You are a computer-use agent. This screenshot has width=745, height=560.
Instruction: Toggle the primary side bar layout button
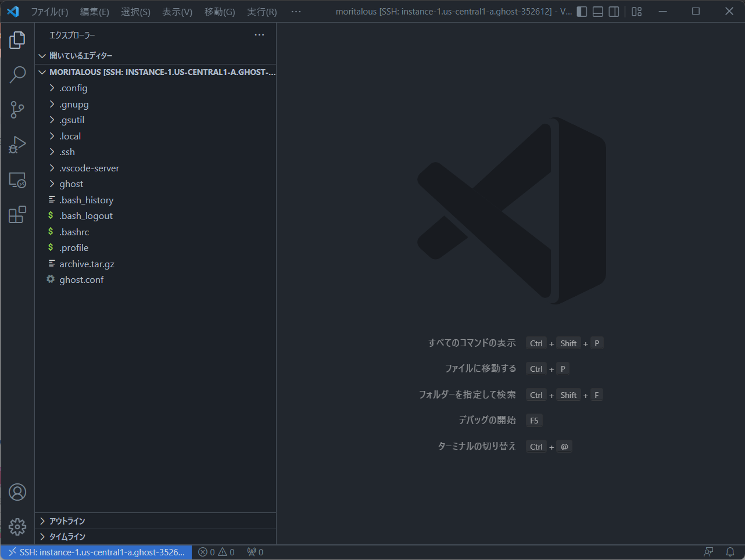coord(582,12)
